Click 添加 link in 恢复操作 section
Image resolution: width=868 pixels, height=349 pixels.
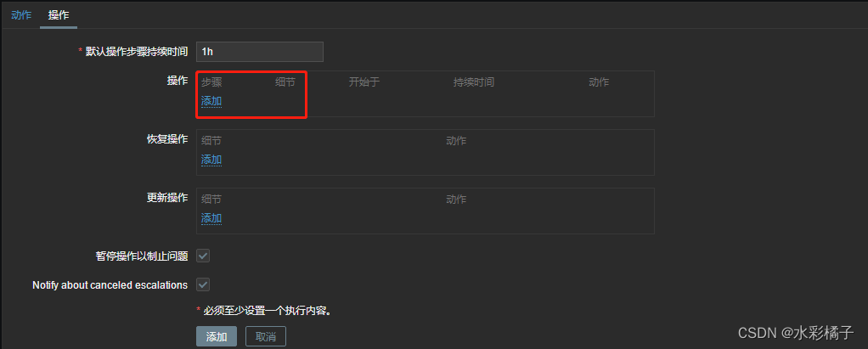211,160
